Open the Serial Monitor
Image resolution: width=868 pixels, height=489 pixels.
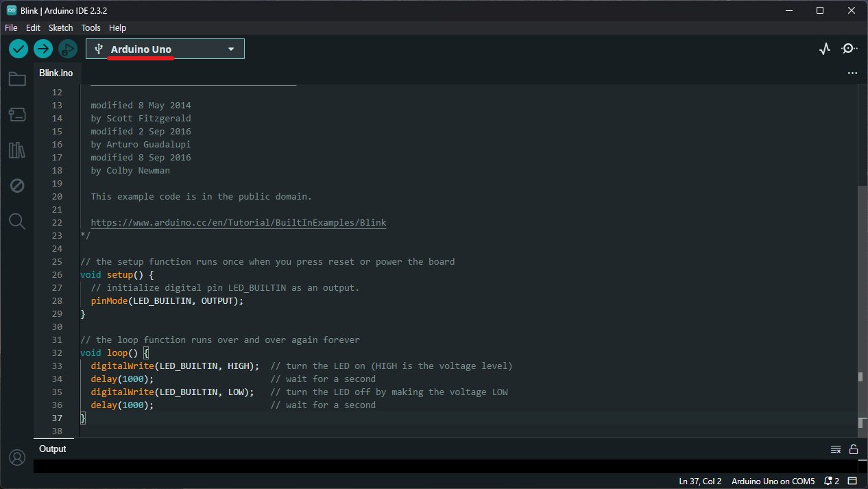click(849, 49)
